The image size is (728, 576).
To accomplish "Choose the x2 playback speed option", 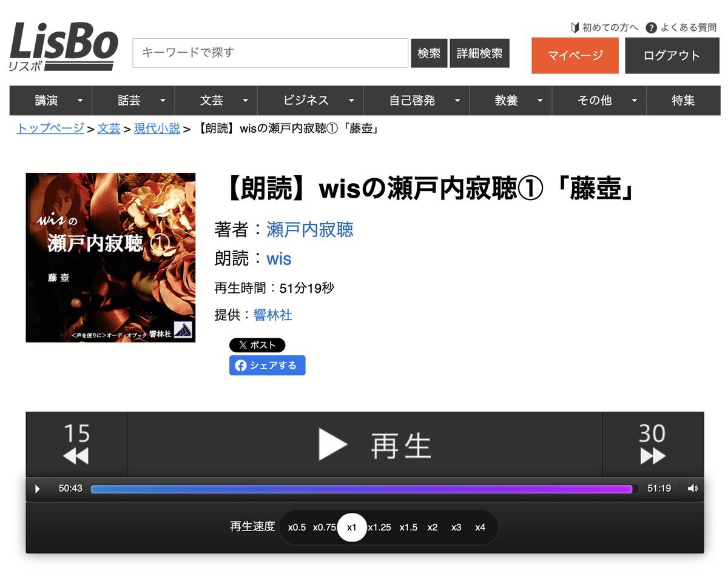I will 432,527.
